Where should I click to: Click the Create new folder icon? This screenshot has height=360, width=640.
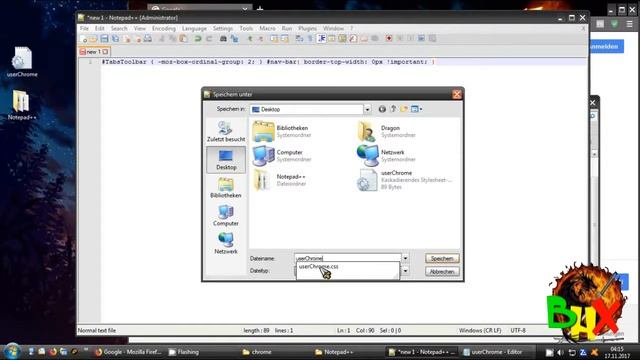click(x=404, y=109)
